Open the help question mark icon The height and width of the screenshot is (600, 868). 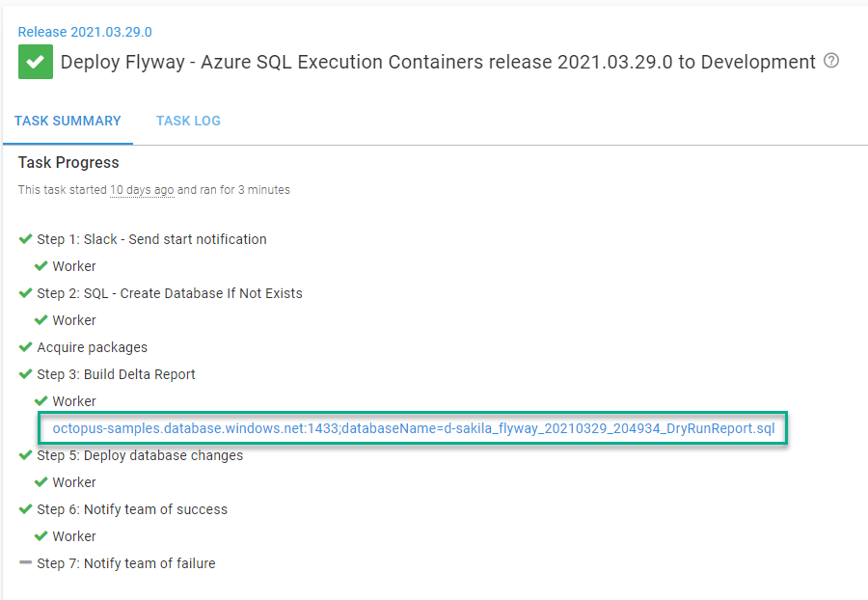tap(831, 61)
